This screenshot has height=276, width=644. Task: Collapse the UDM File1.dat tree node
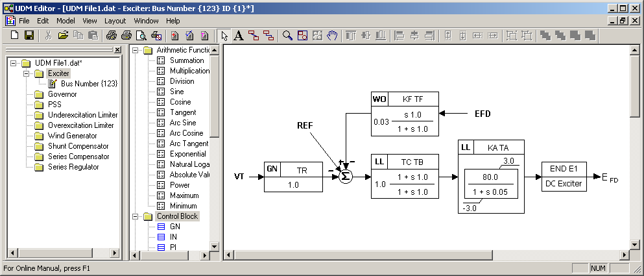(x=14, y=63)
